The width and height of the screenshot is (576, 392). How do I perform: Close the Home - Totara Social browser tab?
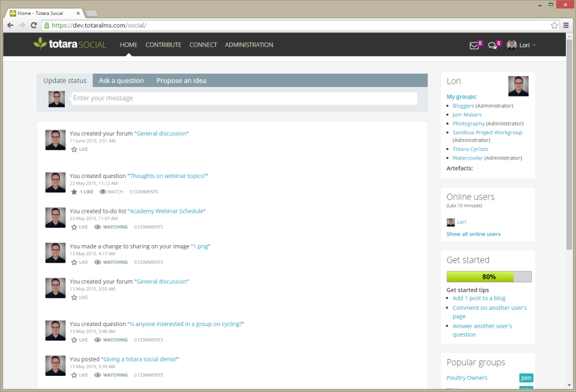click(78, 13)
